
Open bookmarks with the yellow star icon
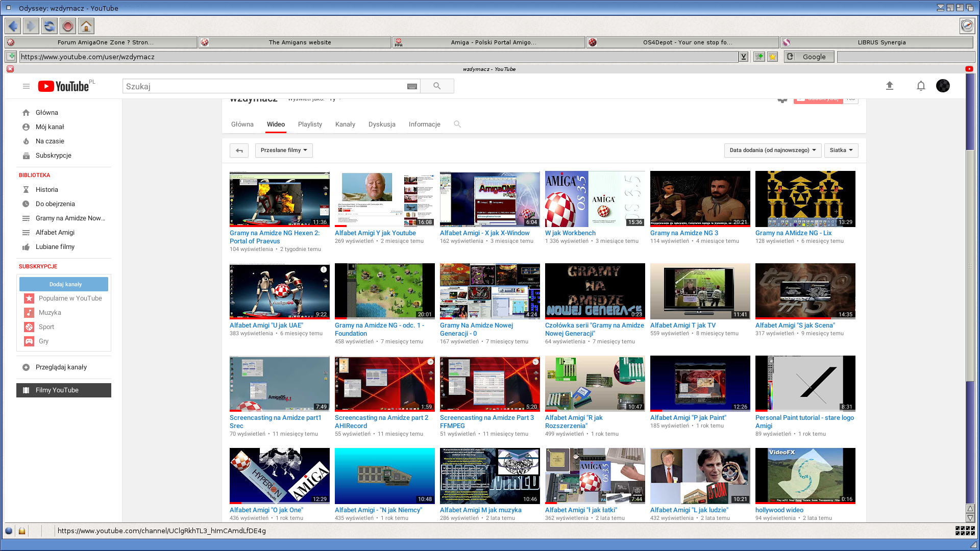pos(772,57)
